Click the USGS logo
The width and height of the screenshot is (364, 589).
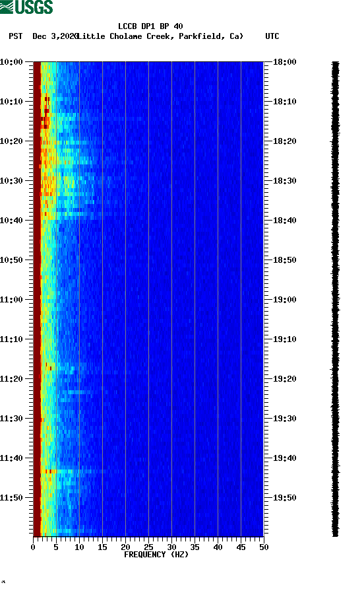26,7
